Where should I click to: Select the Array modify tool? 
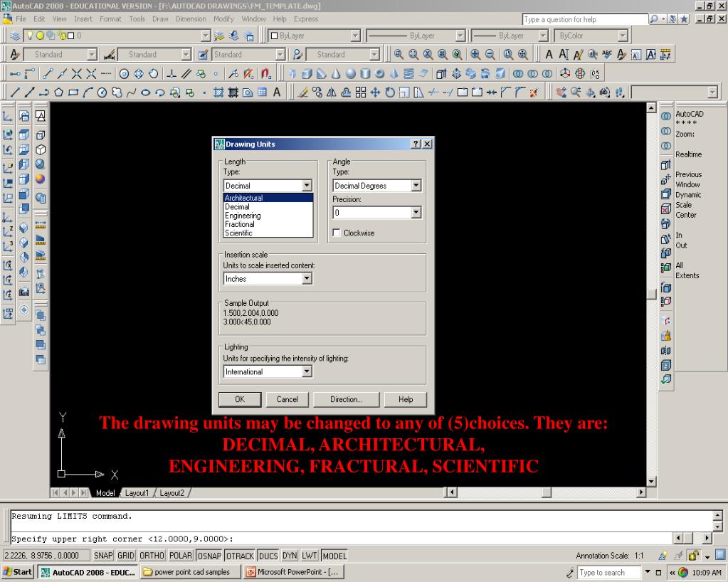click(x=361, y=92)
